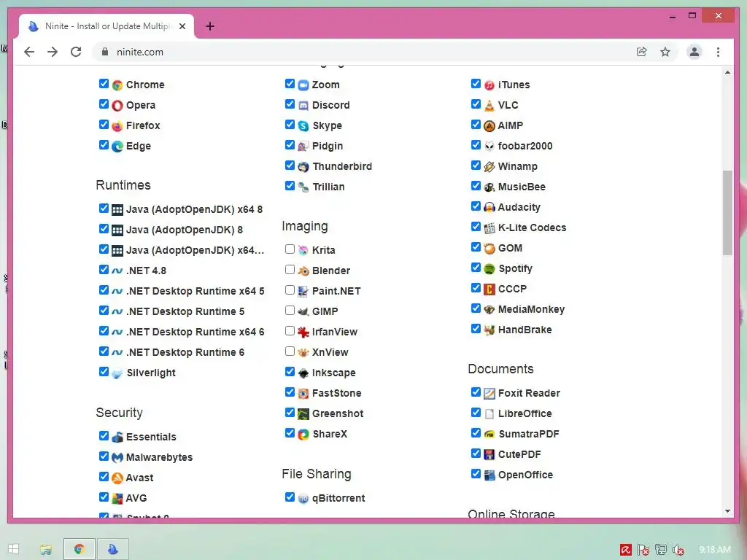Viewport: 747px width, 560px height.
Task: Check the XnView checkbox
Action: pos(290,351)
